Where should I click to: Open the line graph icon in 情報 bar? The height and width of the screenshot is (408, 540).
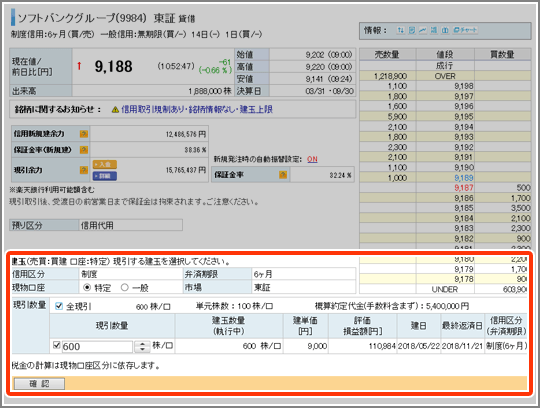coord(423,30)
